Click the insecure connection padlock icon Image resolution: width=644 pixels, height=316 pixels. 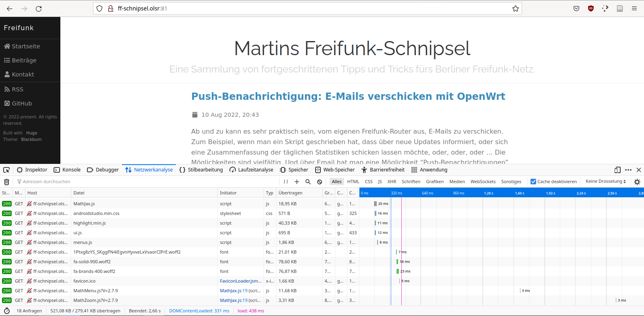[111, 8]
